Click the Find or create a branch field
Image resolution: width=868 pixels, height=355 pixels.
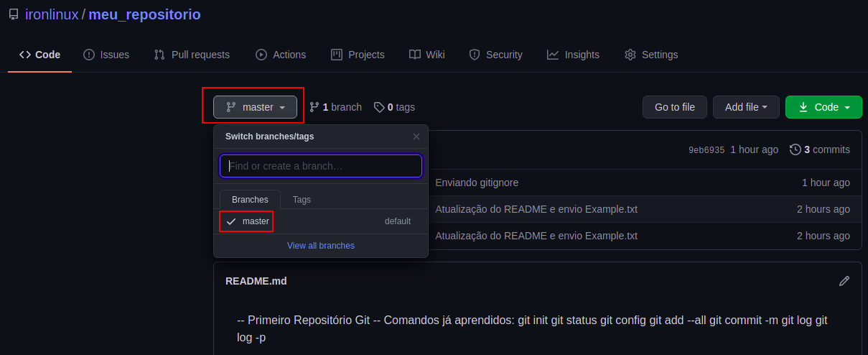[321, 166]
